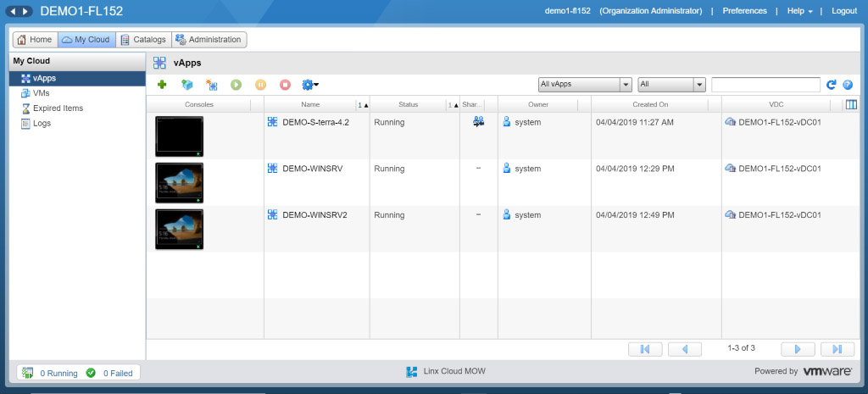Screen dimensions: 868x394
Task: Switch to the My Cloud tab
Action: click(87, 40)
